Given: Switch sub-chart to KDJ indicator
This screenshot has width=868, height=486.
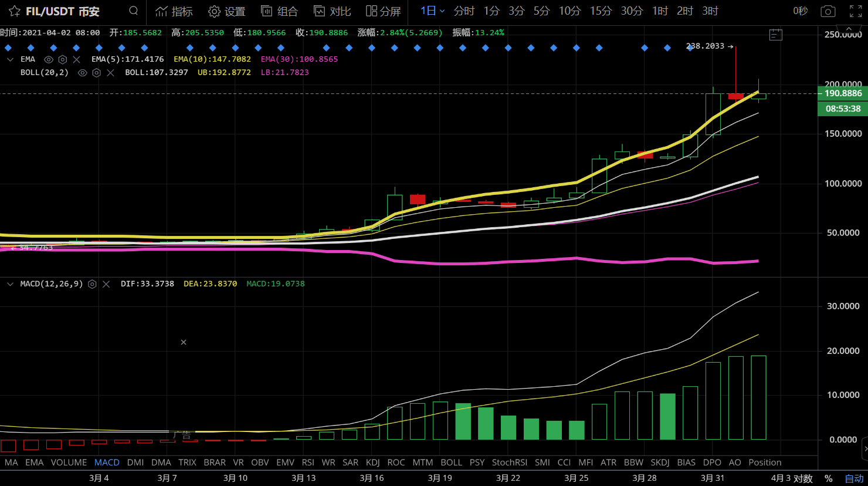Looking at the screenshot, I should [x=373, y=463].
